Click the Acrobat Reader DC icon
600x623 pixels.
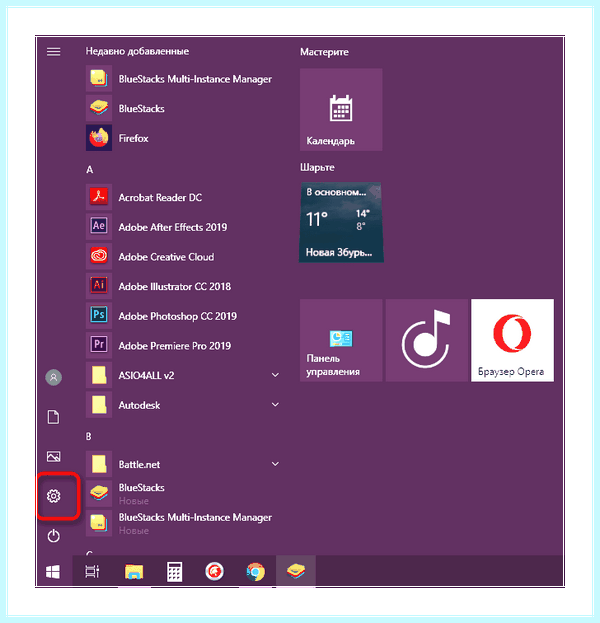click(99, 197)
